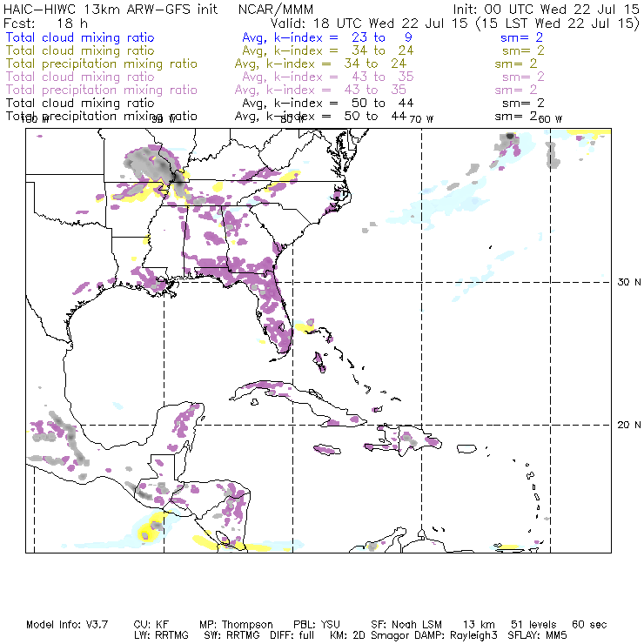This screenshot has width=644, height=644.
Task: Click the '30 N' latitude label
Action: point(629,282)
